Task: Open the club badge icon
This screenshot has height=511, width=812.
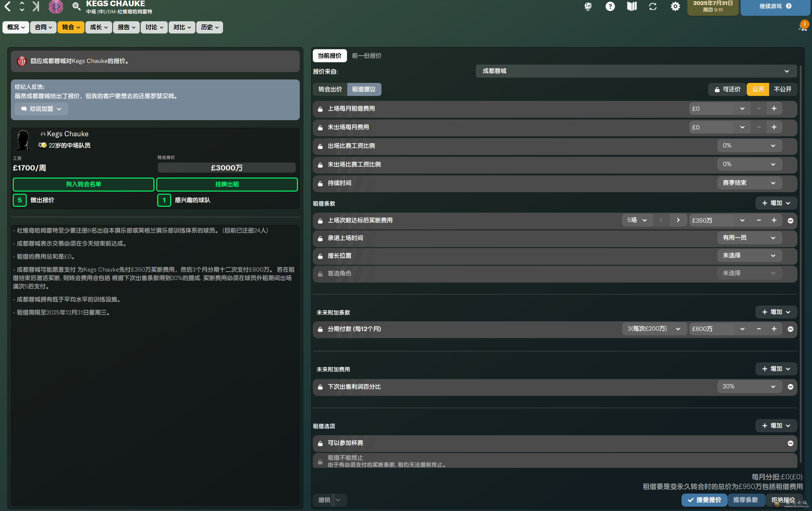Action: click(x=56, y=7)
